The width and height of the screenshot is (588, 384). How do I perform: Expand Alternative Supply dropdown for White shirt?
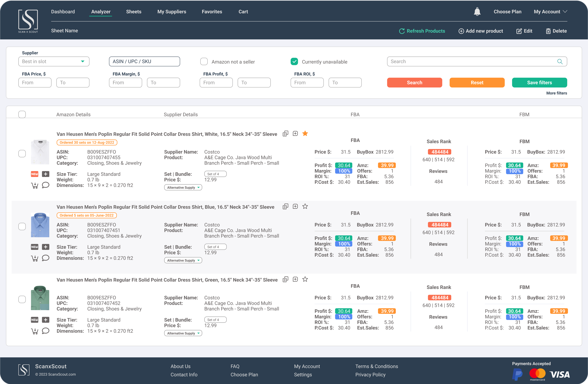tap(183, 188)
